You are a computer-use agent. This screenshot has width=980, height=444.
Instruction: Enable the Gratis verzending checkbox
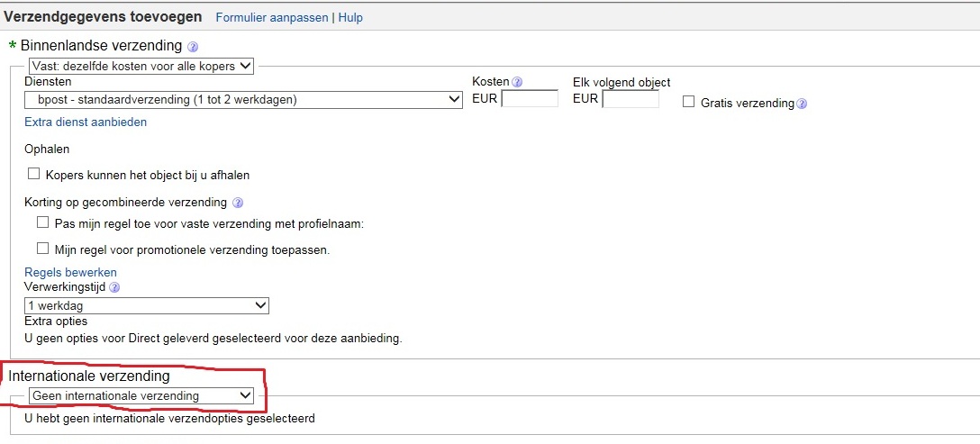tap(689, 103)
